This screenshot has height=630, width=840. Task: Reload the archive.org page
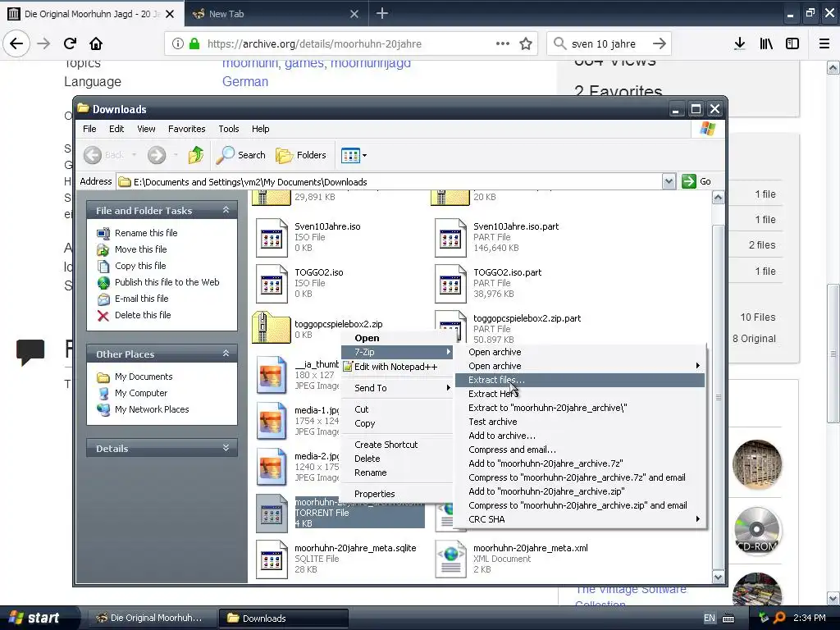[x=70, y=43]
